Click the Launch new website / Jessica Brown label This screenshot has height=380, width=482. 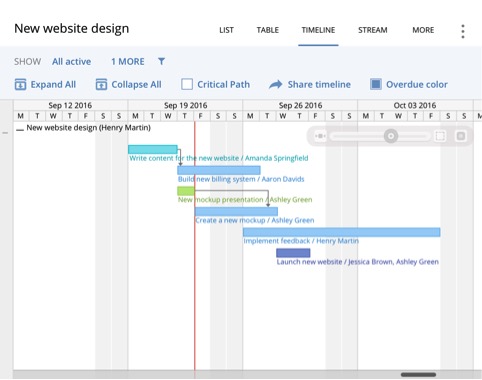pyautogui.click(x=358, y=262)
